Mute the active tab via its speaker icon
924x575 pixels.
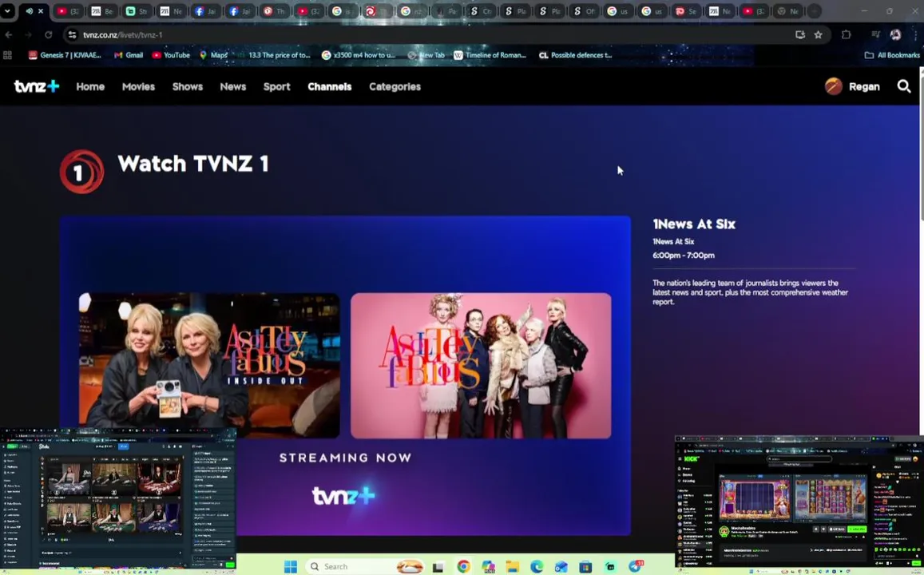click(29, 11)
